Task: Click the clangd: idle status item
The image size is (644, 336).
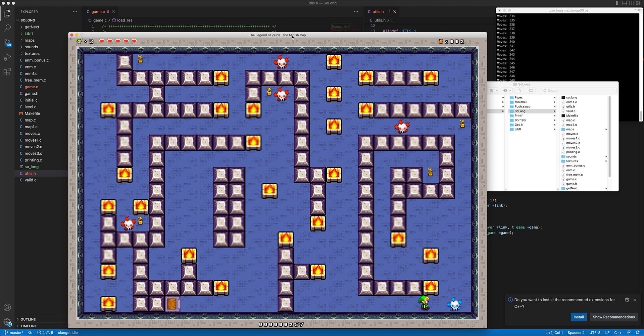Action: 68,333
